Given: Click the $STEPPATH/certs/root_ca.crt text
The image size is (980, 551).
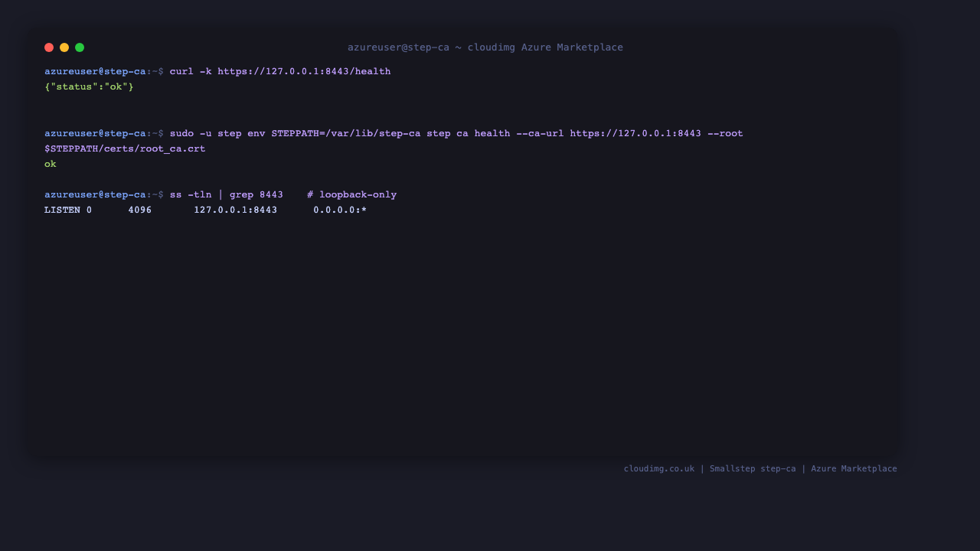Looking at the screenshot, I should 125,148.
